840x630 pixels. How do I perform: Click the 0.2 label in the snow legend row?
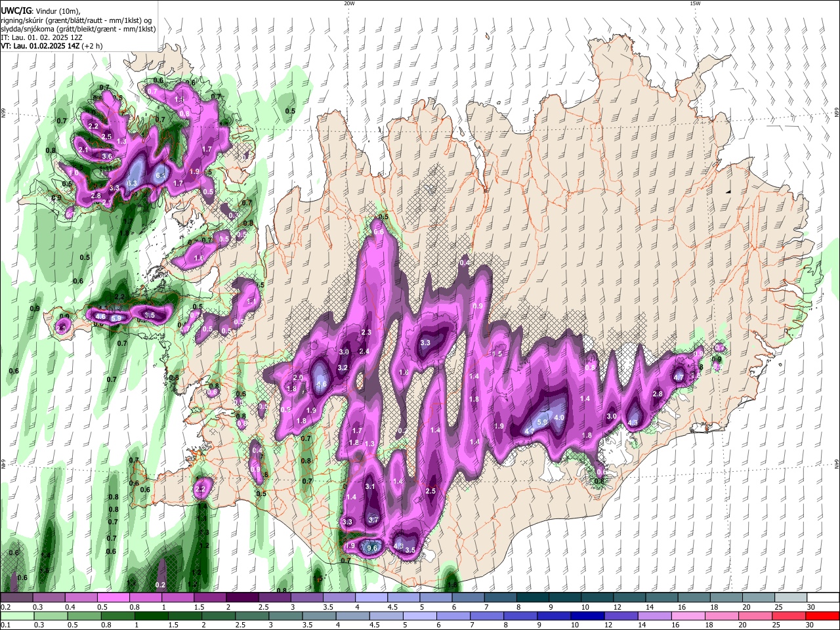click(x=5, y=607)
